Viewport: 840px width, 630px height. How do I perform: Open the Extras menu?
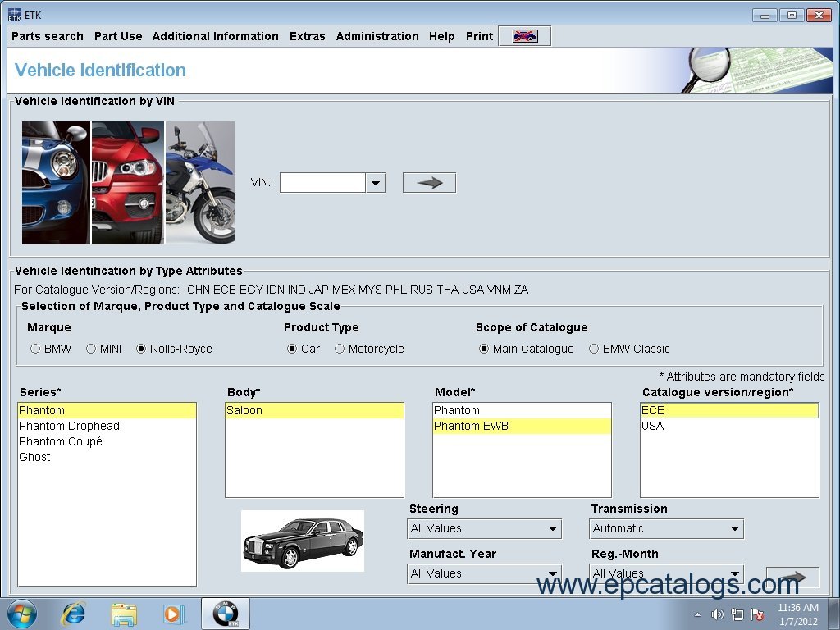(x=308, y=36)
